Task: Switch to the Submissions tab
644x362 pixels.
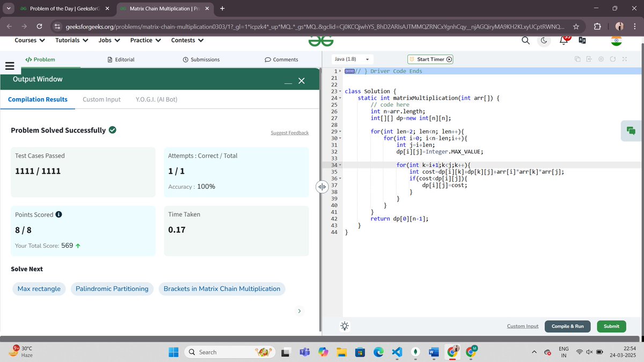Action: tap(201, 60)
